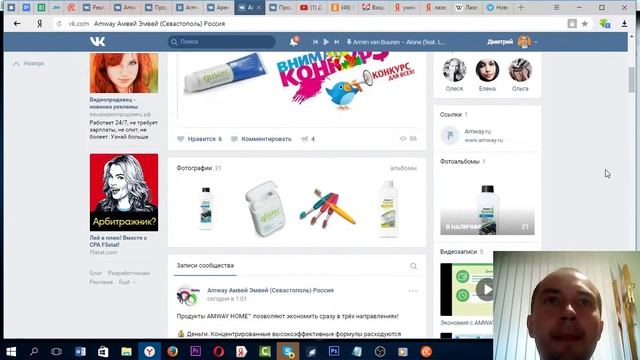The image size is (640, 360).
Task: Open Skype from the taskbar
Action: tap(288, 351)
